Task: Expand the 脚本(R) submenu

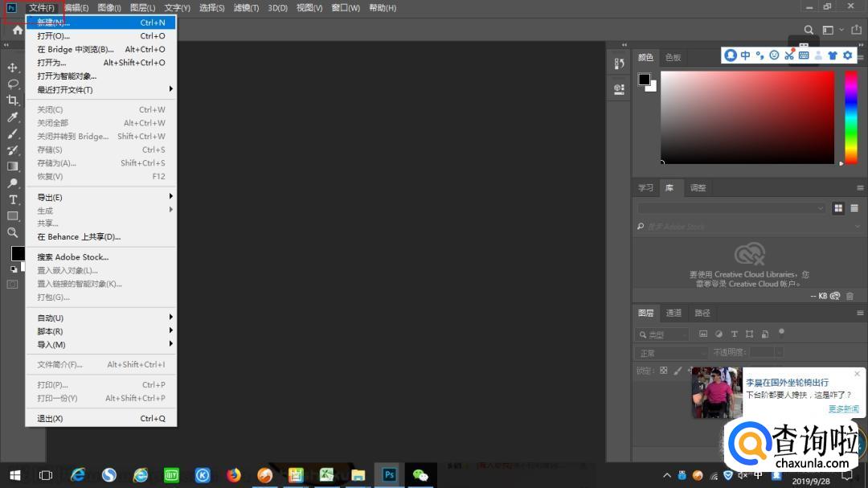Action: point(101,331)
